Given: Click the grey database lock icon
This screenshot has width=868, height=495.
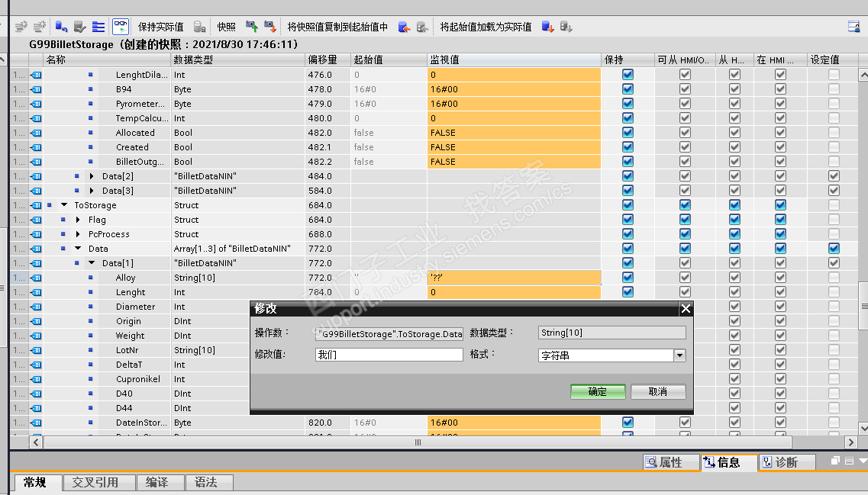Looking at the screenshot, I should 200,27.
